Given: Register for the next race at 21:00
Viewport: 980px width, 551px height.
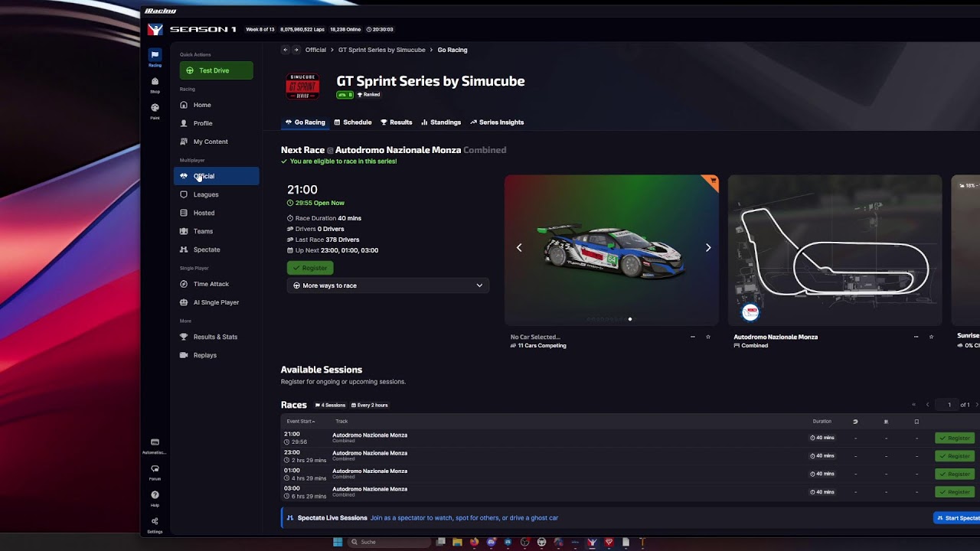Looking at the screenshot, I should pos(310,268).
